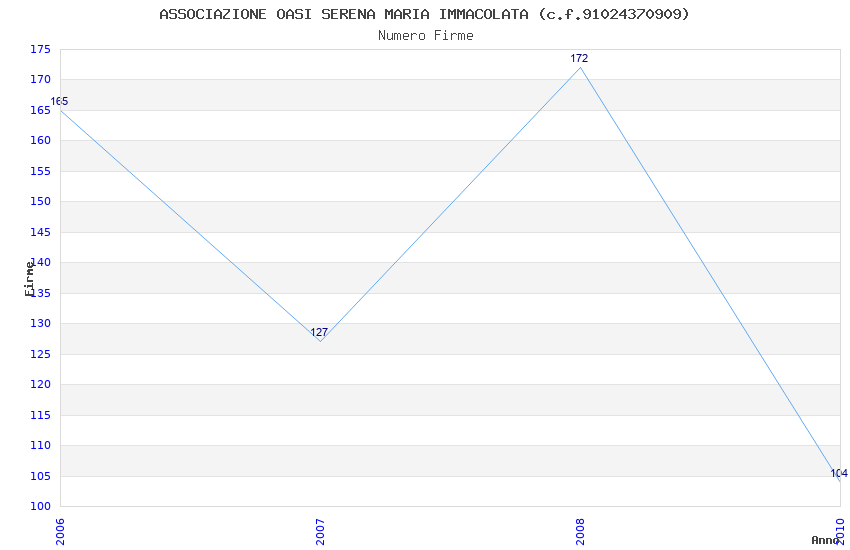850x550 pixels.
Task: Click the 145 y-axis tick label
Action: [x=40, y=232]
